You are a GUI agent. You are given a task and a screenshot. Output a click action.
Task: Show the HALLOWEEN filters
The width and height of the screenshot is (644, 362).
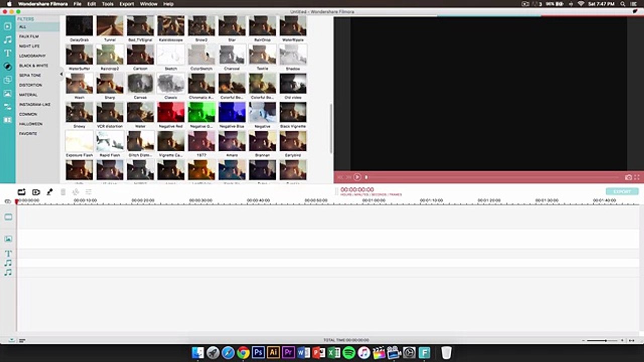(x=31, y=124)
